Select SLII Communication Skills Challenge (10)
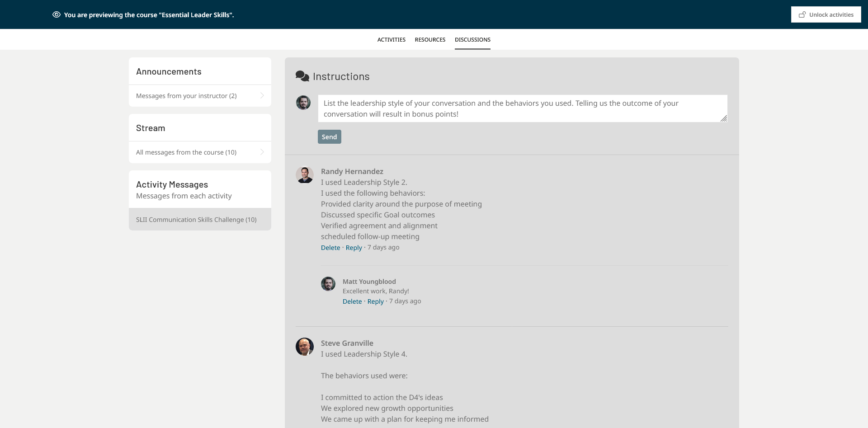 coord(200,219)
